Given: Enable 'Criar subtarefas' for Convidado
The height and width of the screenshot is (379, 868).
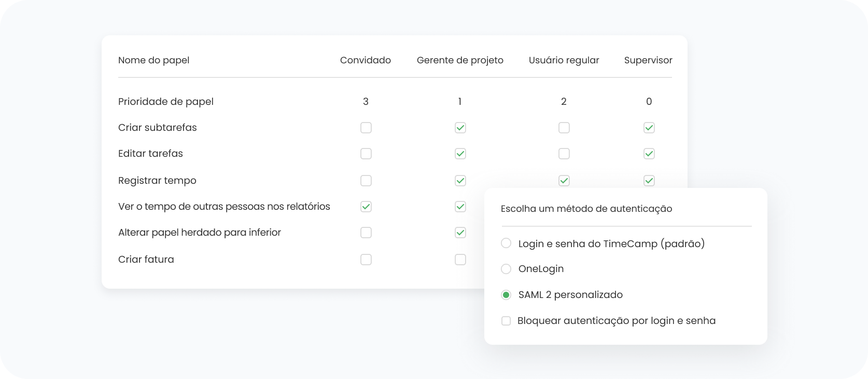Looking at the screenshot, I should pyautogui.click(x=366, y=128).
